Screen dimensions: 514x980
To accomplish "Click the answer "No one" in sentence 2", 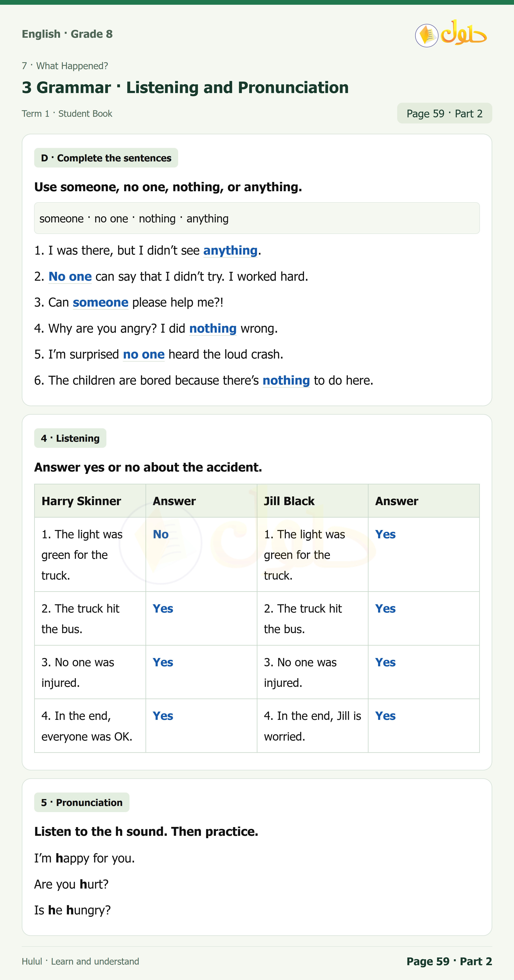I will (x=70, y=277).
